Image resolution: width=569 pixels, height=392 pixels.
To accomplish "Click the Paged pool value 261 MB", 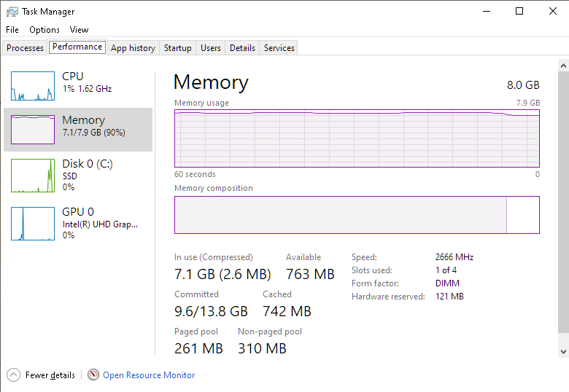I will (198, 348).
